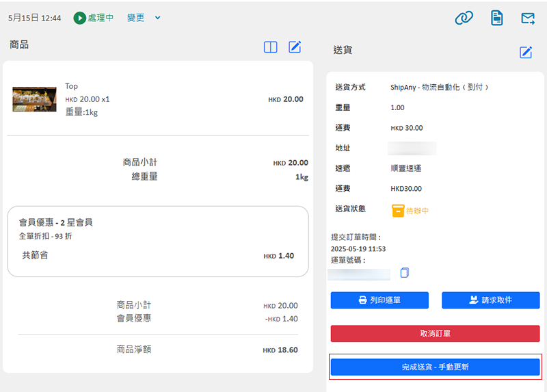Select the 商品淨額 HKD 18.60 amount
This screenshot has width=547, height=392.
click(x=280, y=350)
